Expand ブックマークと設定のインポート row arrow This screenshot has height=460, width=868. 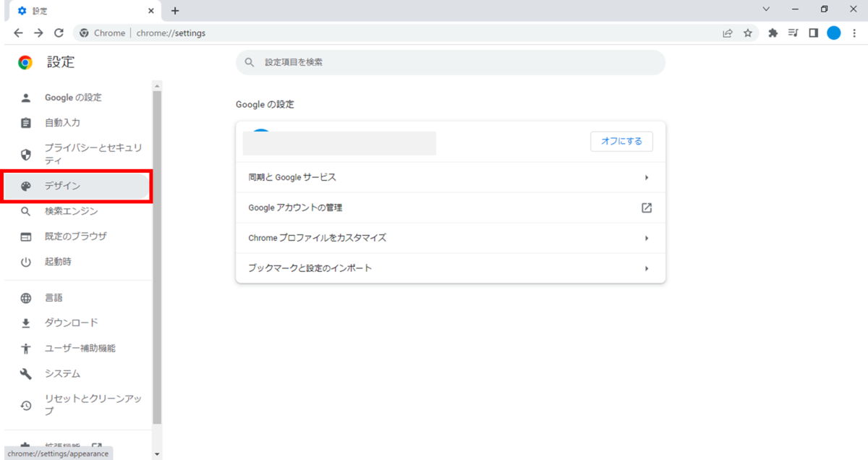(x=646, y=268)
